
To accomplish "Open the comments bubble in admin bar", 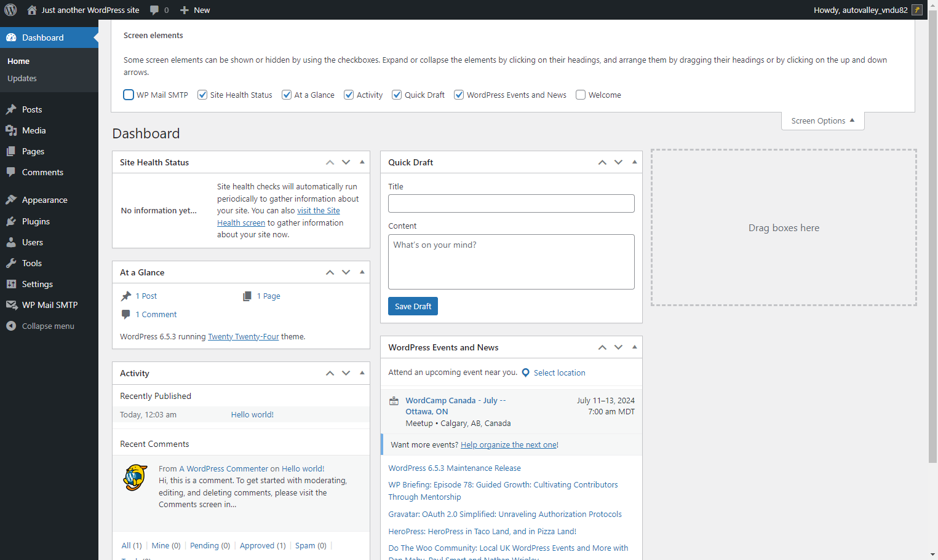I will (x=154, y=10).
